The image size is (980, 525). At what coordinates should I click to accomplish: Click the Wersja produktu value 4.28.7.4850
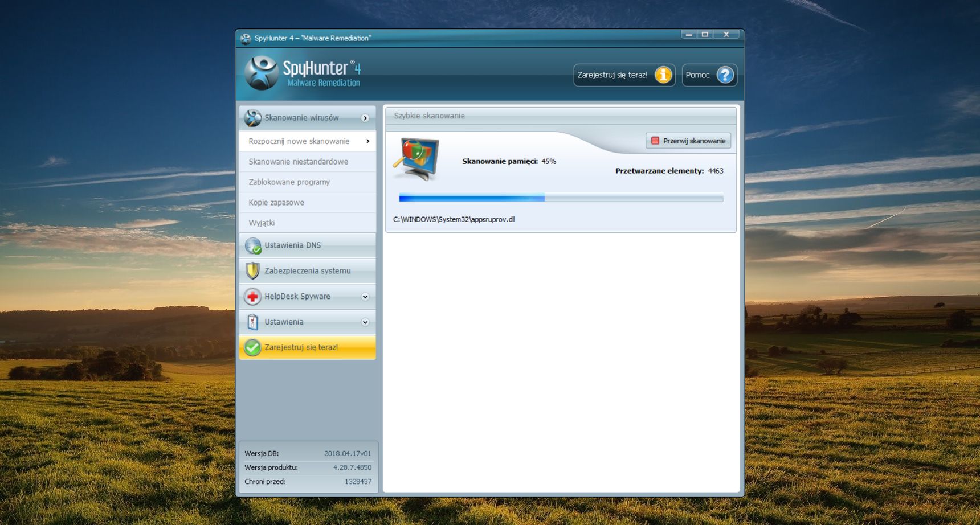click(x=352, y=467)
